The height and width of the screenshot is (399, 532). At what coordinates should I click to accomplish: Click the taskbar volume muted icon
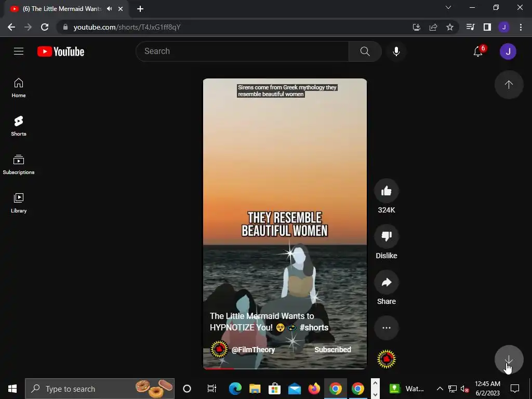tap(464, 389)
